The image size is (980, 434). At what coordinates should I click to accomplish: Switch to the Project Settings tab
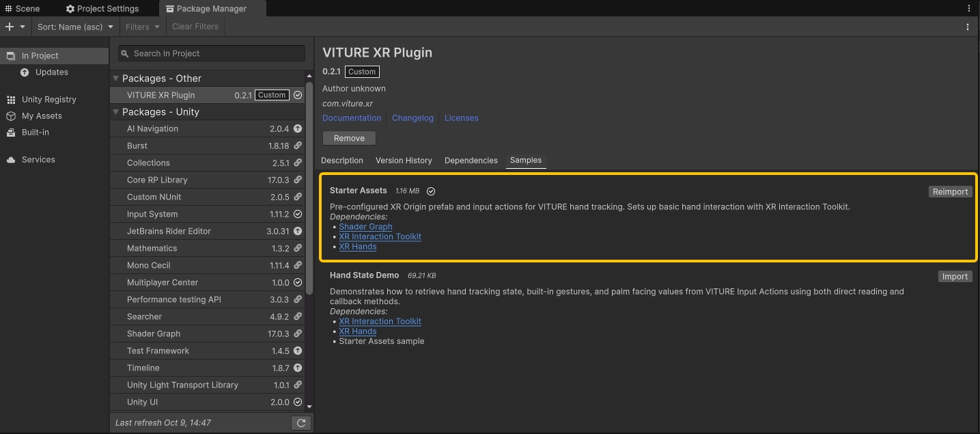[x=102, y=9]
